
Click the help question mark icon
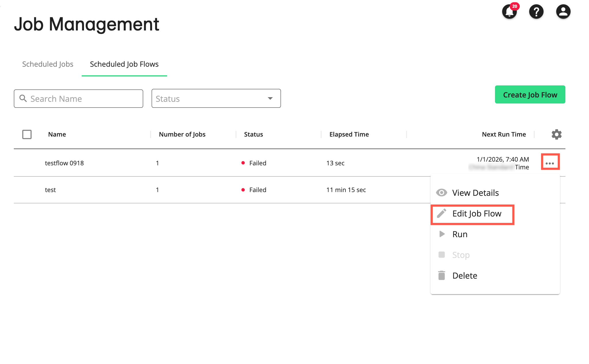(536, 12)
